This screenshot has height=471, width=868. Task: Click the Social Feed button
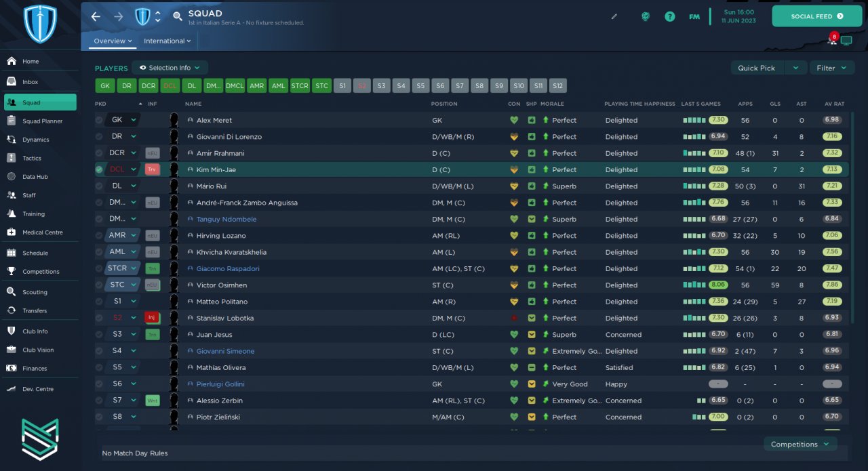[x=816, y=16]
